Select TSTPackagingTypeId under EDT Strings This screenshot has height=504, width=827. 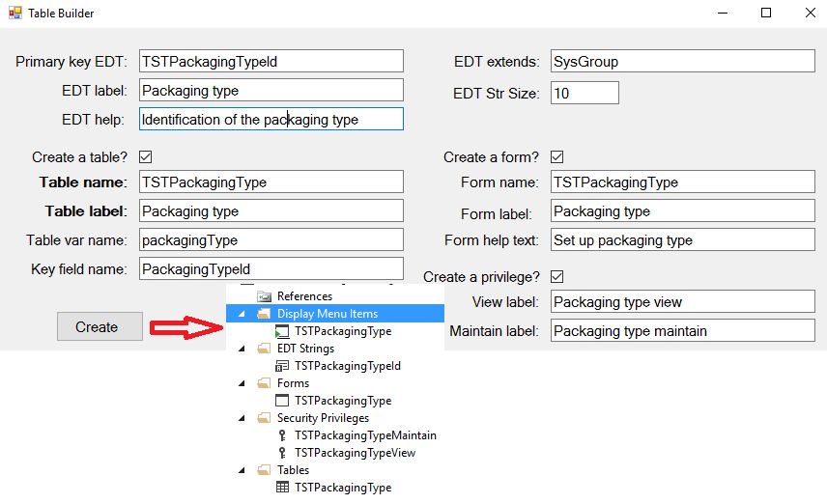pos(348,366)
